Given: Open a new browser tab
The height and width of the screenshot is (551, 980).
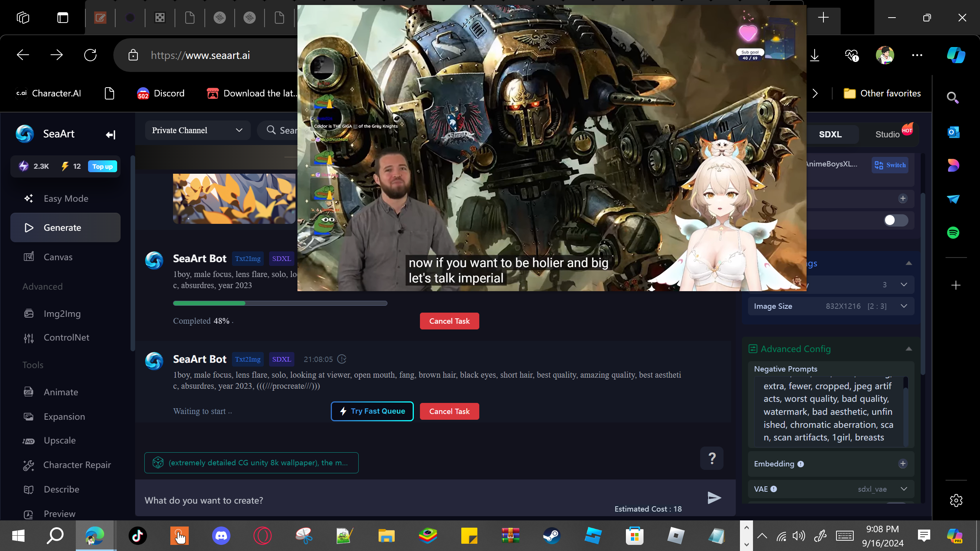Looking at the screenshot, I should tap(823, 18).
